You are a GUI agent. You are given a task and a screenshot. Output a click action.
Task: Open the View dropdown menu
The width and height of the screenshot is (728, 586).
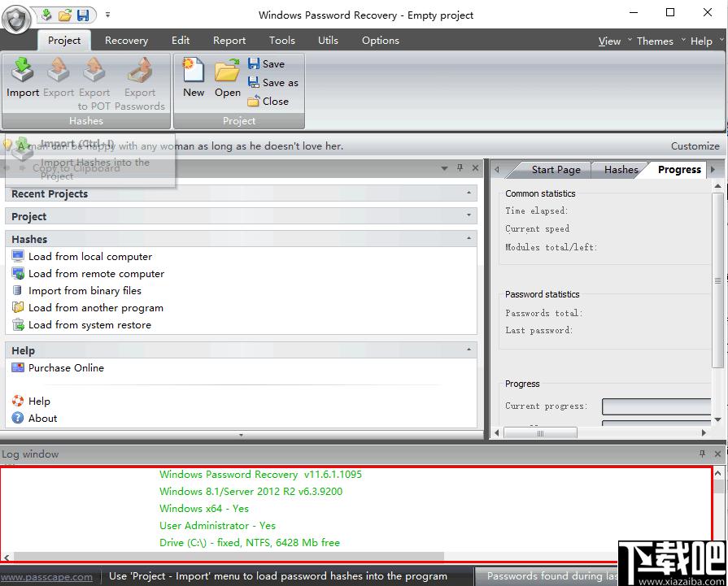coord(609,41)
